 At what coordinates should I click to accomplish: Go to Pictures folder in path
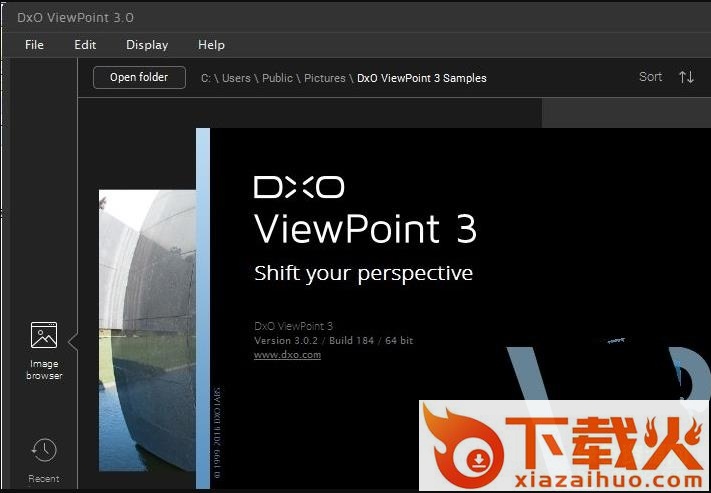coord(325,78)
